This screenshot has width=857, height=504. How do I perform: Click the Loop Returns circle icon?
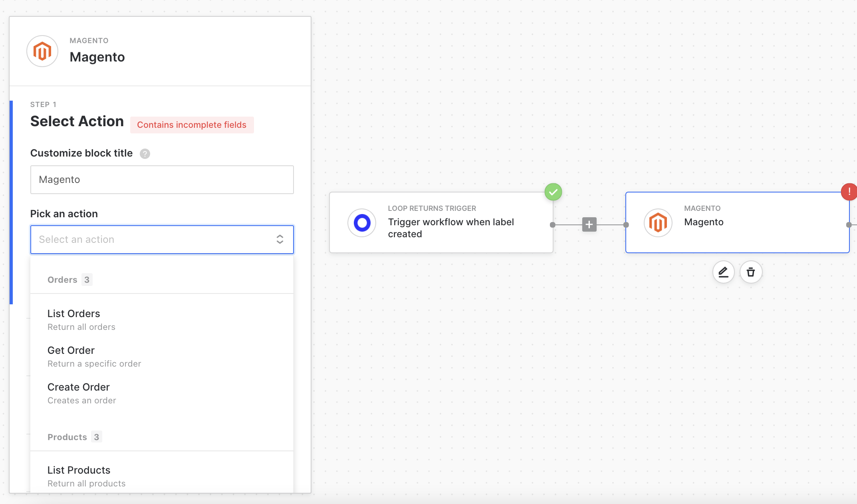(362, 223)
